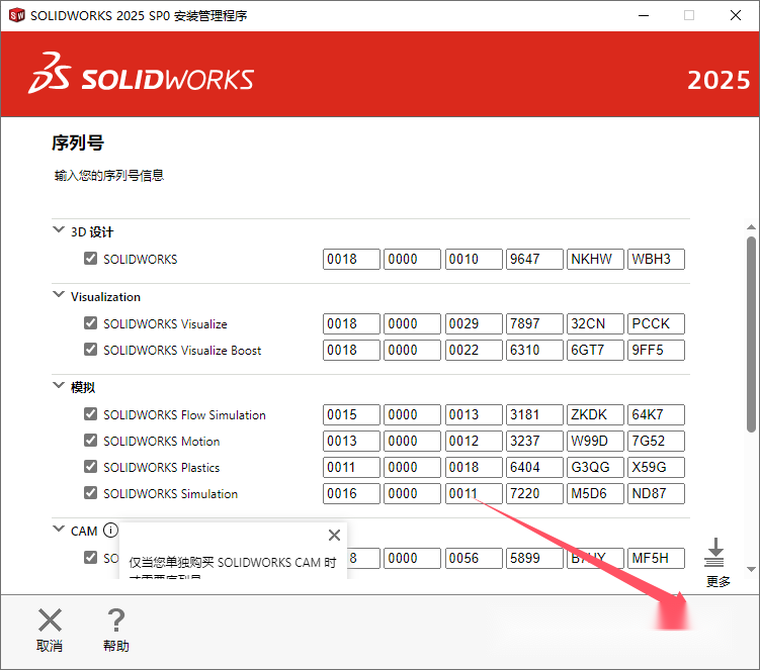Click the 取消 X icon
Screen dimensions: 760x670
(49, 620)
